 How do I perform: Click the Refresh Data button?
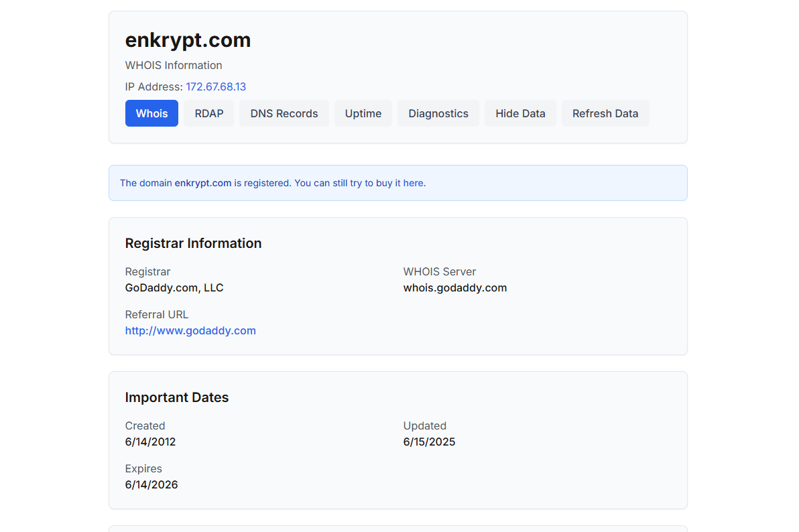[605, 113]
